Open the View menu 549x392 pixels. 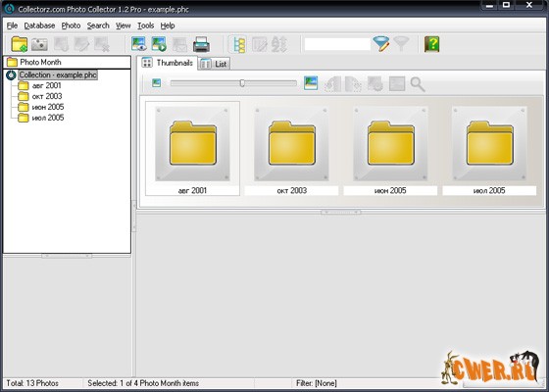click(x=123, y=25)
